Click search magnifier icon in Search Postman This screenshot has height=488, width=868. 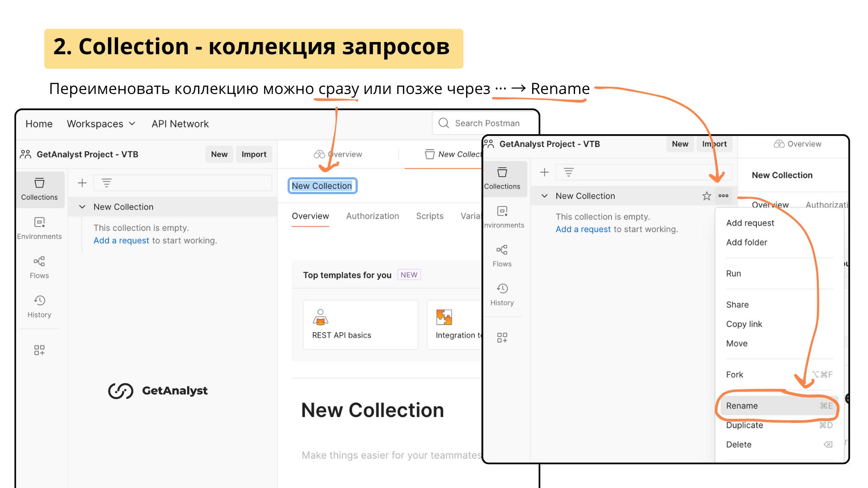444,123
